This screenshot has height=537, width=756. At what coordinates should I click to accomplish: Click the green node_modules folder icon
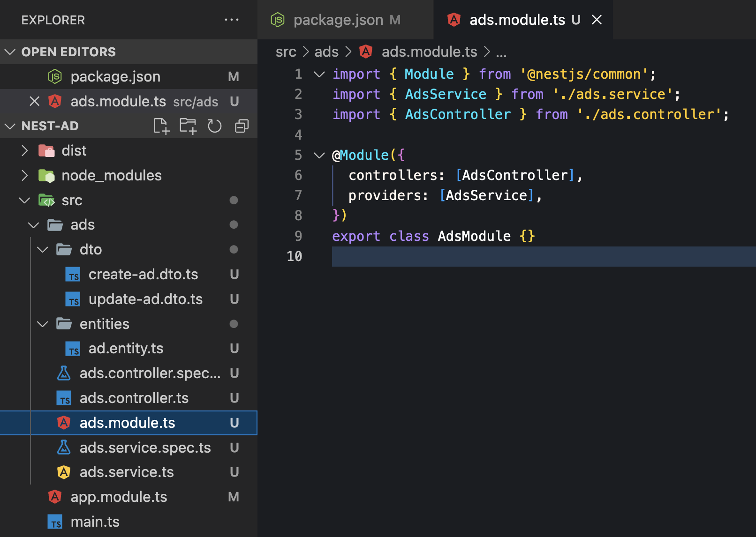(46, 175)
